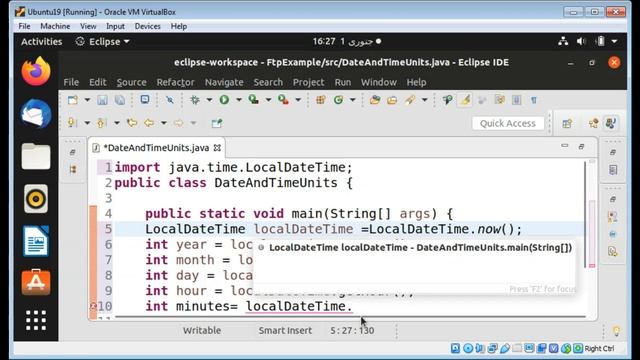Click the Last Edit Location icon

(x=132, y=123)
